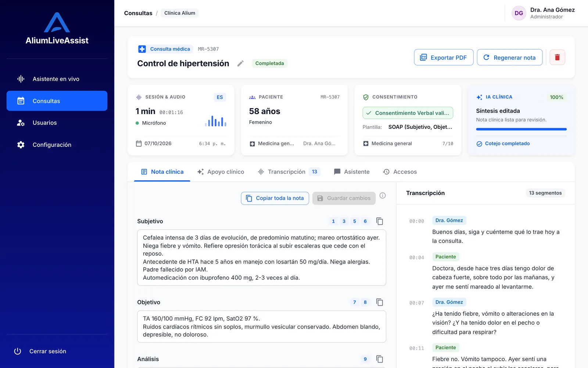Click Subjetivo segment reference 6
The height and width of the screenshot is (368, 588).
click(x=365, y=221)
